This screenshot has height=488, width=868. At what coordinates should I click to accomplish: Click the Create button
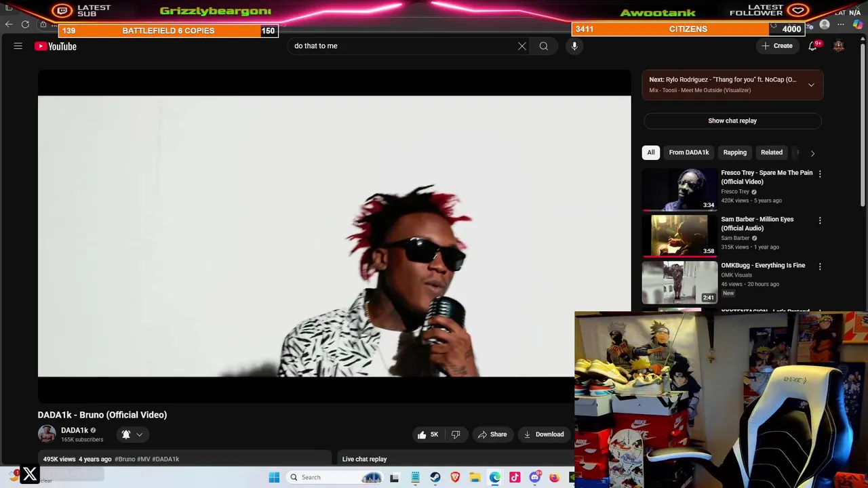click(776, 46)
